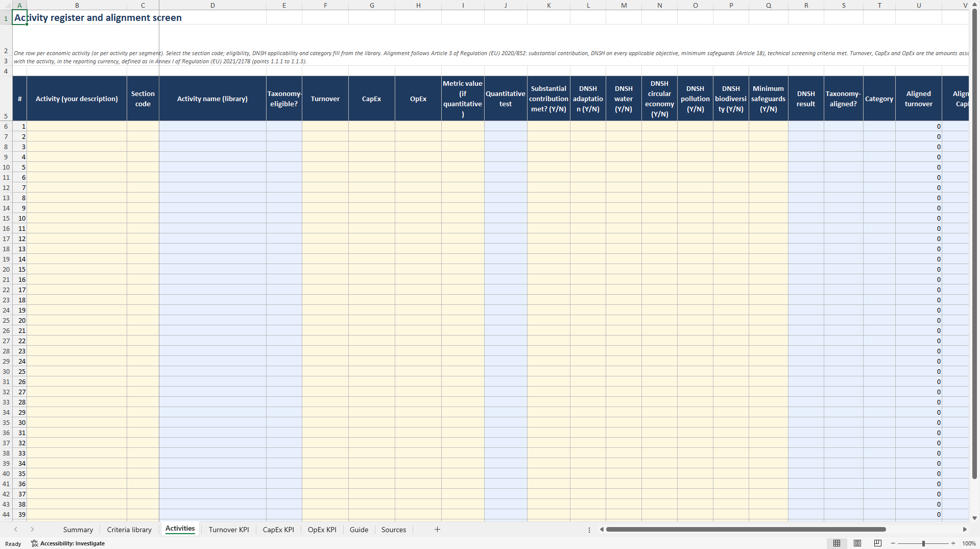Select row 44 header

(x=6, y=514)
